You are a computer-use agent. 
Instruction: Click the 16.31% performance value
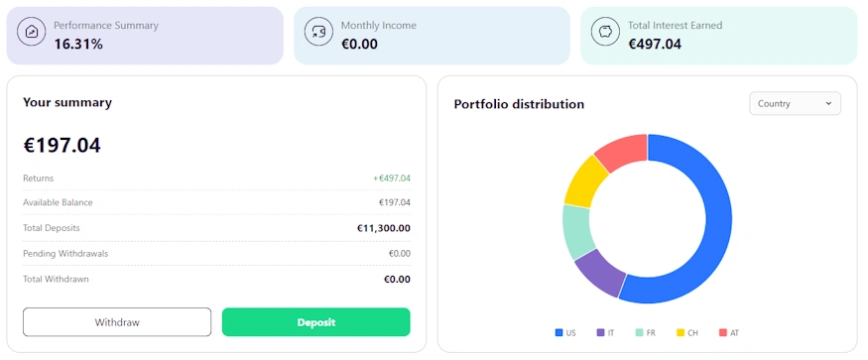[x=78, y=45]
